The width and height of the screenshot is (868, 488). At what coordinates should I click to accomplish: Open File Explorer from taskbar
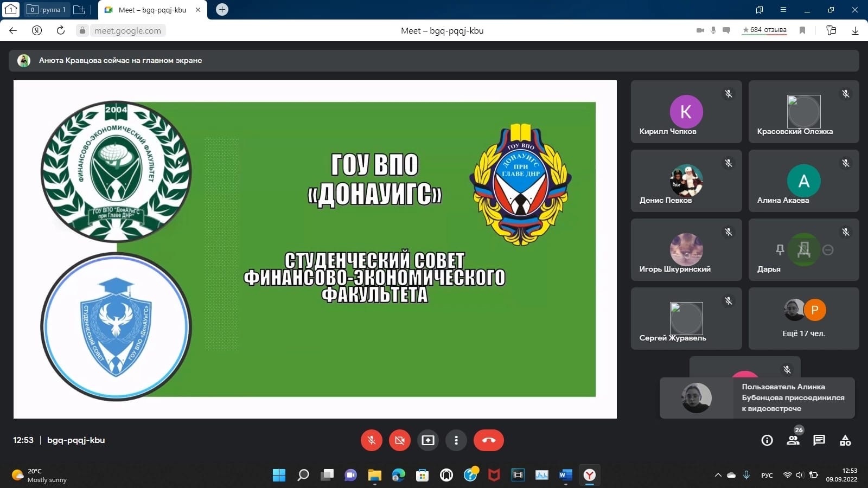pos(375,475)
